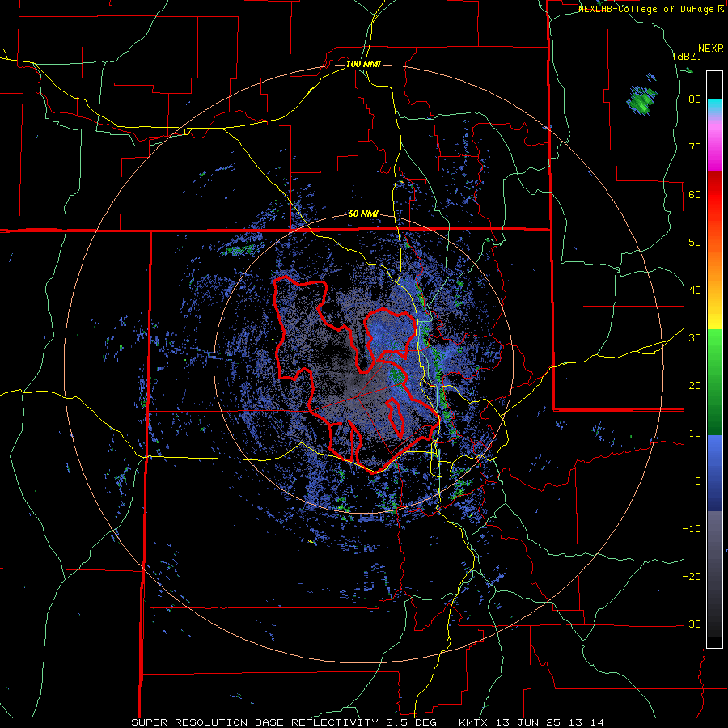
Task: Click the 50 NMI range ring label
Action: point(363,214)
